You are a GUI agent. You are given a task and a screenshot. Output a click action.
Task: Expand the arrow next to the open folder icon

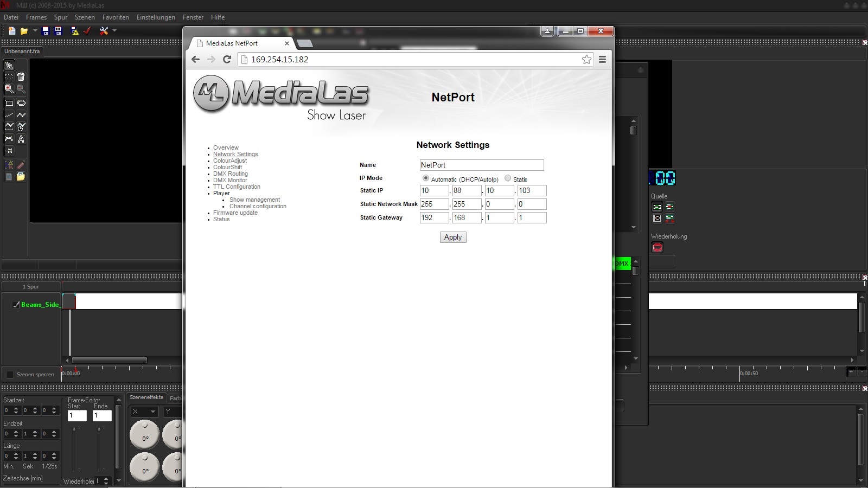tap(35, 30)
